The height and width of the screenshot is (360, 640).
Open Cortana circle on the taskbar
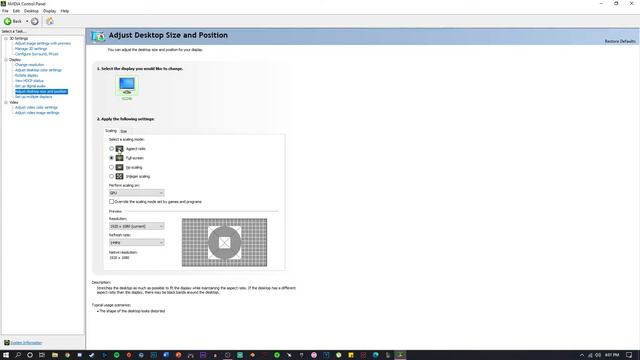point(30,355)
